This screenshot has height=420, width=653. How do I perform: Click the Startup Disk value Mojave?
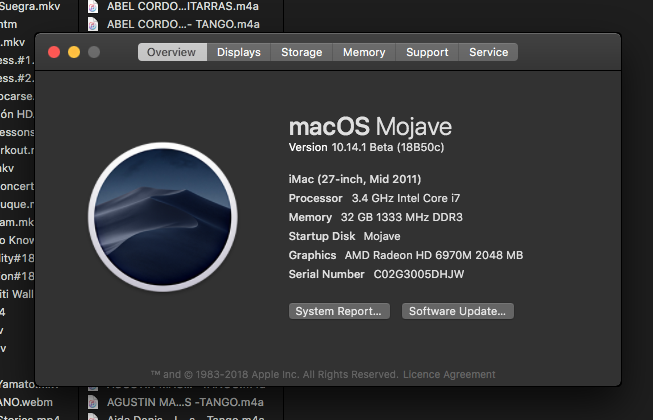coord(382,236)
